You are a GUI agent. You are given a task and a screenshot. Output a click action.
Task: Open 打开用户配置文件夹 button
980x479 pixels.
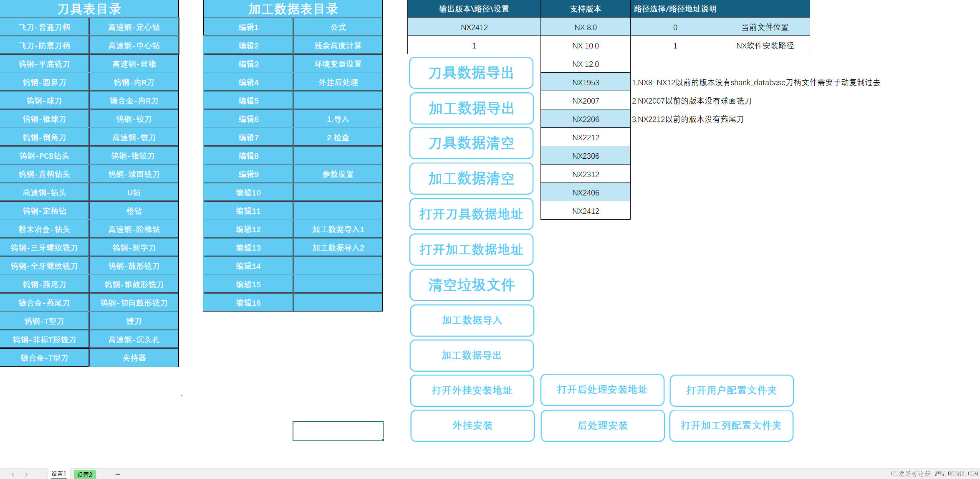731,390
